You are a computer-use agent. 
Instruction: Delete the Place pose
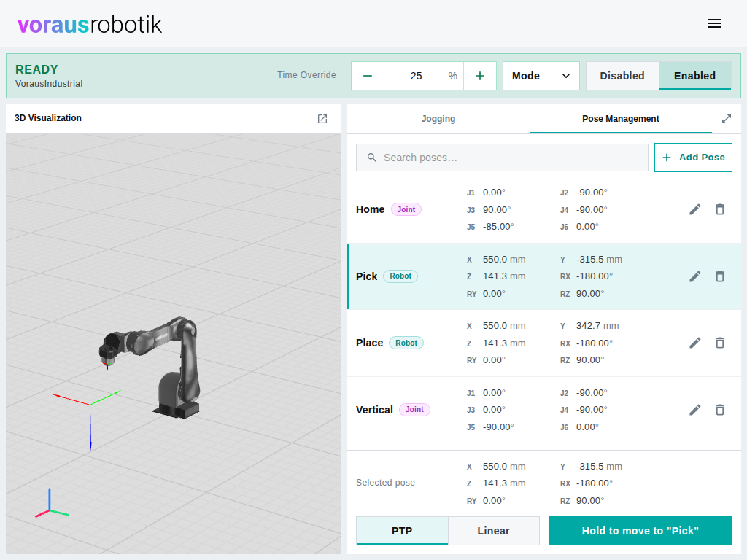point(720,343)
